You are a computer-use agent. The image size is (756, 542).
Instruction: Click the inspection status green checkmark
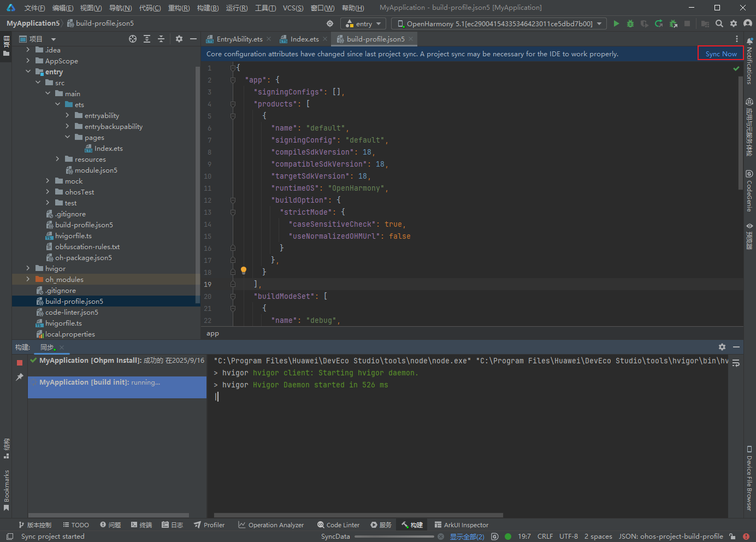coord(736,69)
